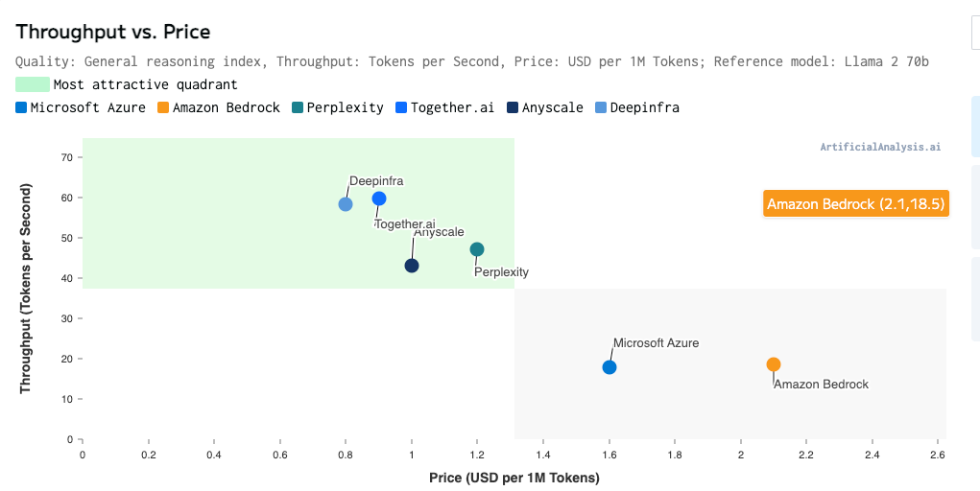The image size is (980, 491).
Task: Click the Amazon Bedrock data point
Action: (x=774, y=364)
